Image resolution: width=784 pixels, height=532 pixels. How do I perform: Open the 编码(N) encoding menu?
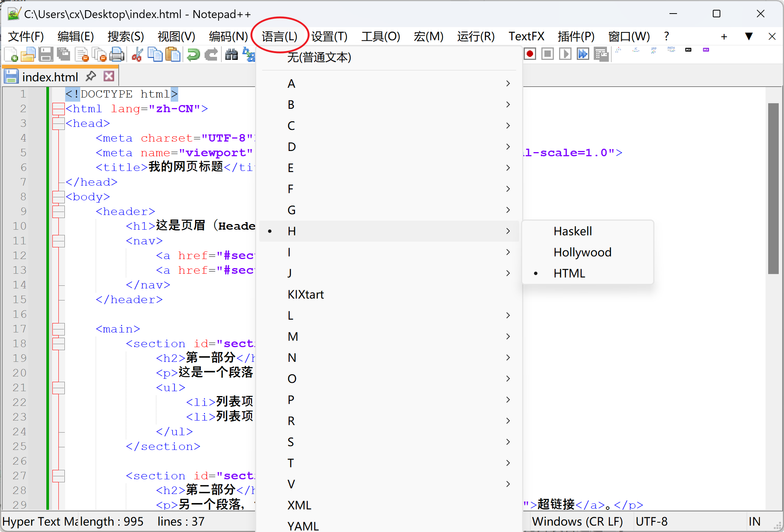pos(228,37)
